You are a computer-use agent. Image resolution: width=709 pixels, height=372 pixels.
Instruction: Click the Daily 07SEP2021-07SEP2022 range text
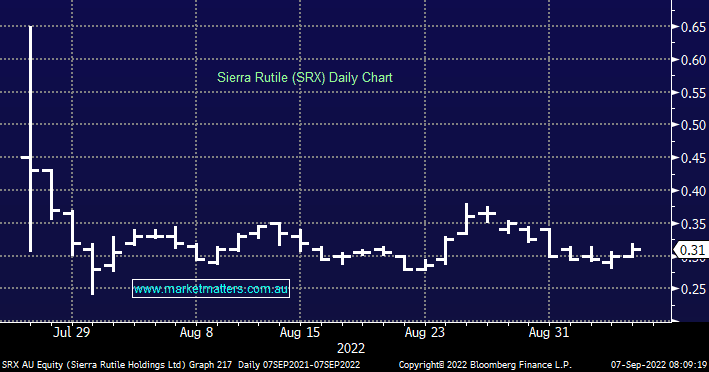coord(299,365)
